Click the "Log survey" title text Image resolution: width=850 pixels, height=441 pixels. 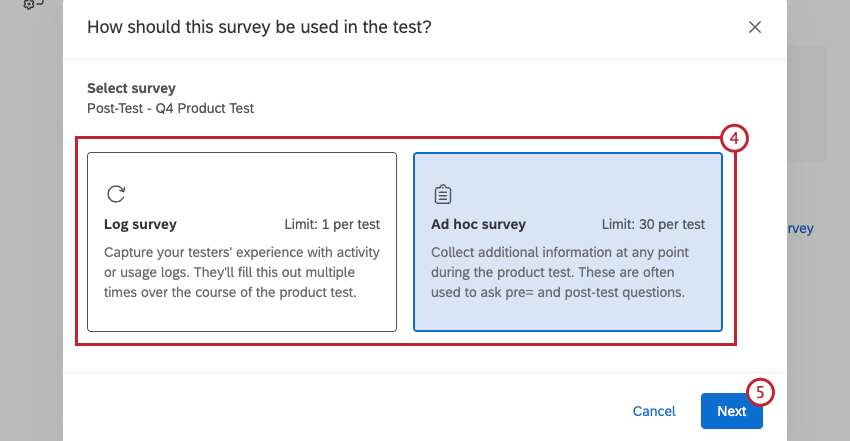pyautogui.click(x=140, y=224)
